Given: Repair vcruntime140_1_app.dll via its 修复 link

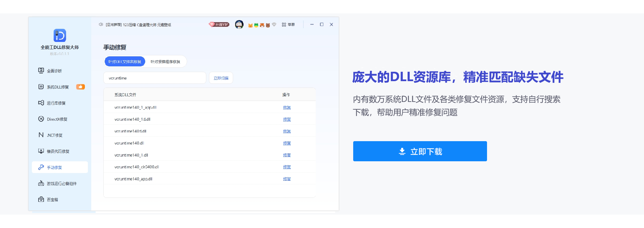Looking at the screenshot, I should 287,108.
